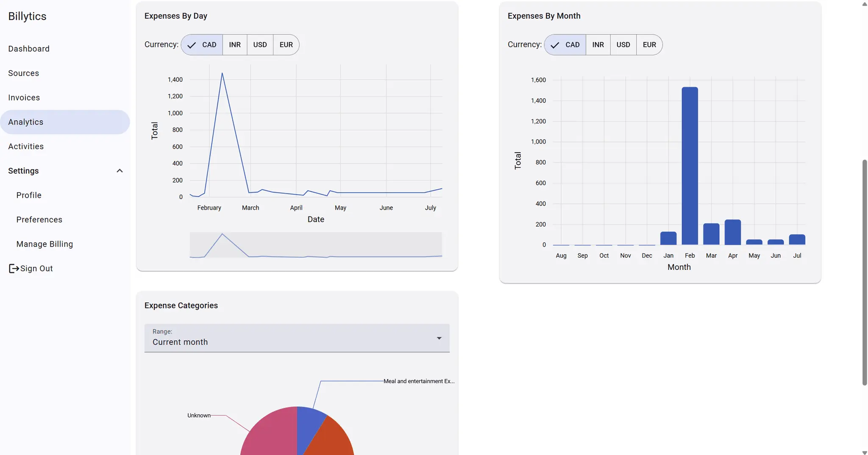Click the page vertical scrollbar thumb
Screen dimensions: 868x455
(x=865, y=272)
